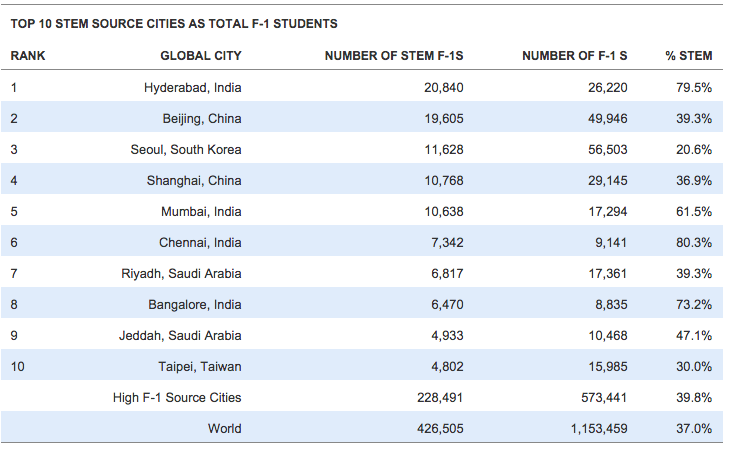Select the value 4,802
The image size is (730, 451).
click(x=447, y=367)
